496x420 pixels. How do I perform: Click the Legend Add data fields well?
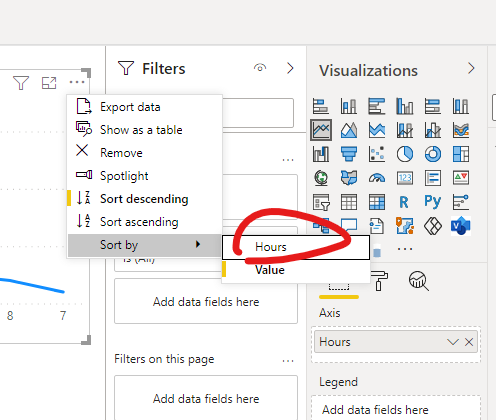click(396, 409)
